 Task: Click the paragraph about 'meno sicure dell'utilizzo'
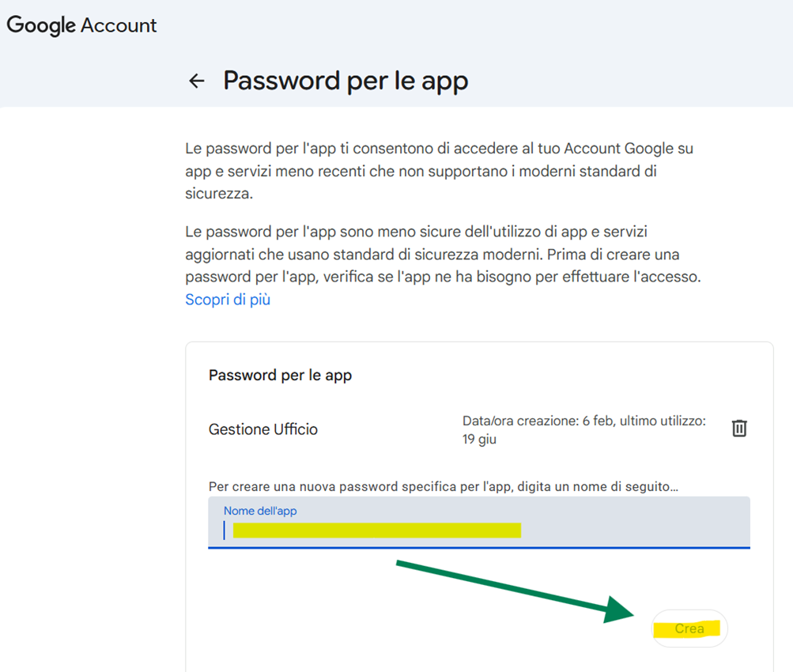click(443, 255)
